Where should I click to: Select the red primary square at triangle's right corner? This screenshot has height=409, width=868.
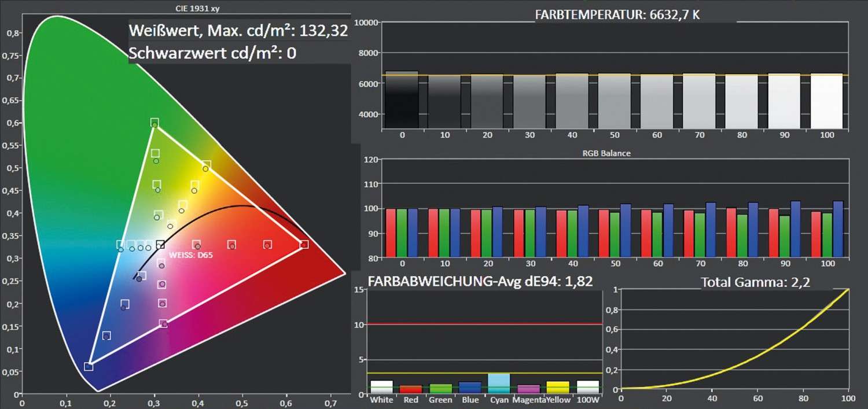pyautogui.click(x=304, y=244)
